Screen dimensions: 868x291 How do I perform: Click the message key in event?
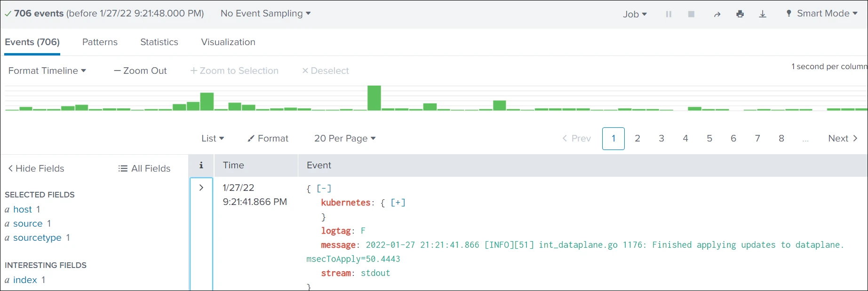[338, 245]
